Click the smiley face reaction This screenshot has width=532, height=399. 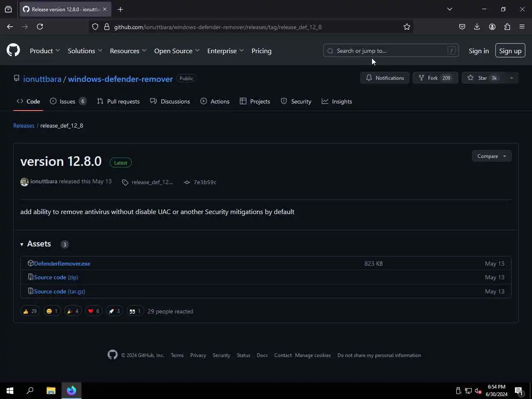pyautogui.click(x=52, y=311)
